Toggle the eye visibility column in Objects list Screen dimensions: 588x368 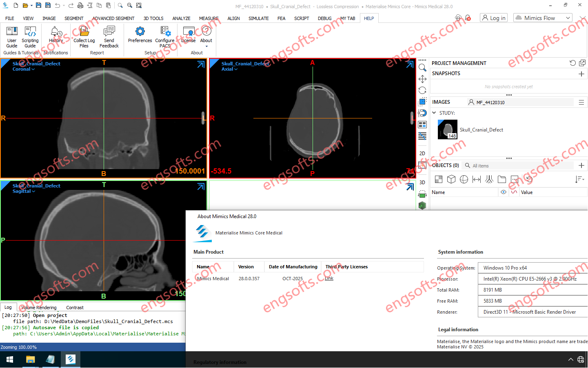[x=504, y=192]
